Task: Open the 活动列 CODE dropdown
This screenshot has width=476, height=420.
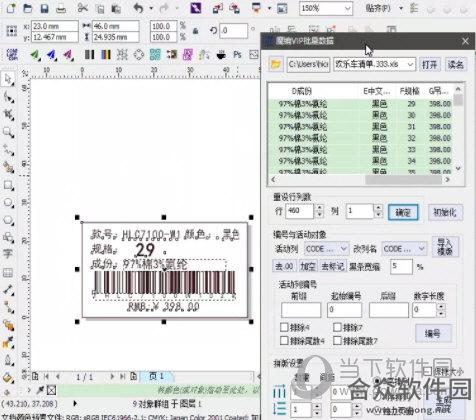Action: click(x=344, y=249)
